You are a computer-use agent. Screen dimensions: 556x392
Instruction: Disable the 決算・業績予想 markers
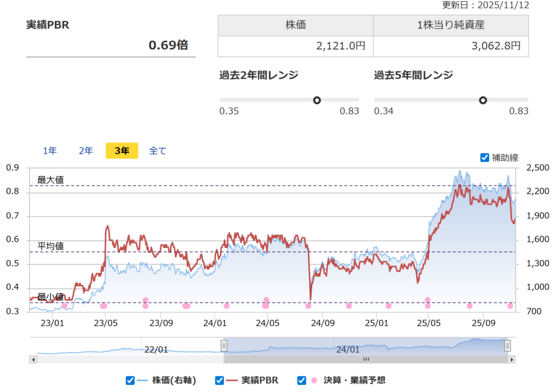(302, 381)
